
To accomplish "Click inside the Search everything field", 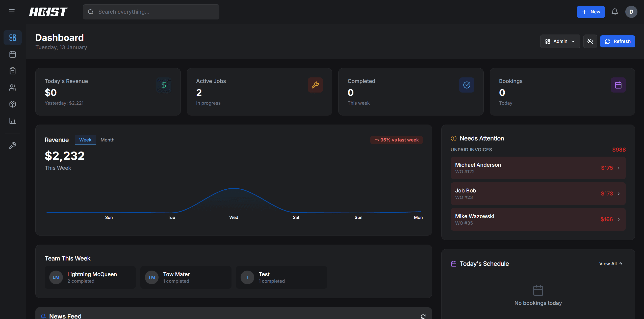I will [151, 12].
